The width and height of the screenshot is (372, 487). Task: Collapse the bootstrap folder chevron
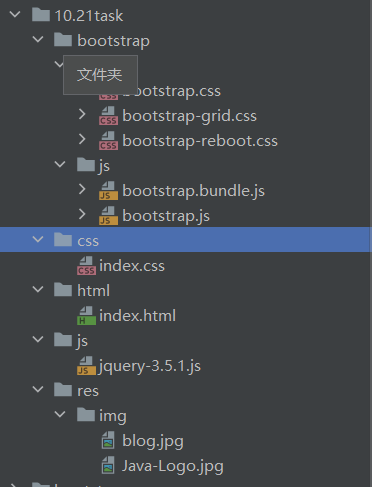click(38, 40)
